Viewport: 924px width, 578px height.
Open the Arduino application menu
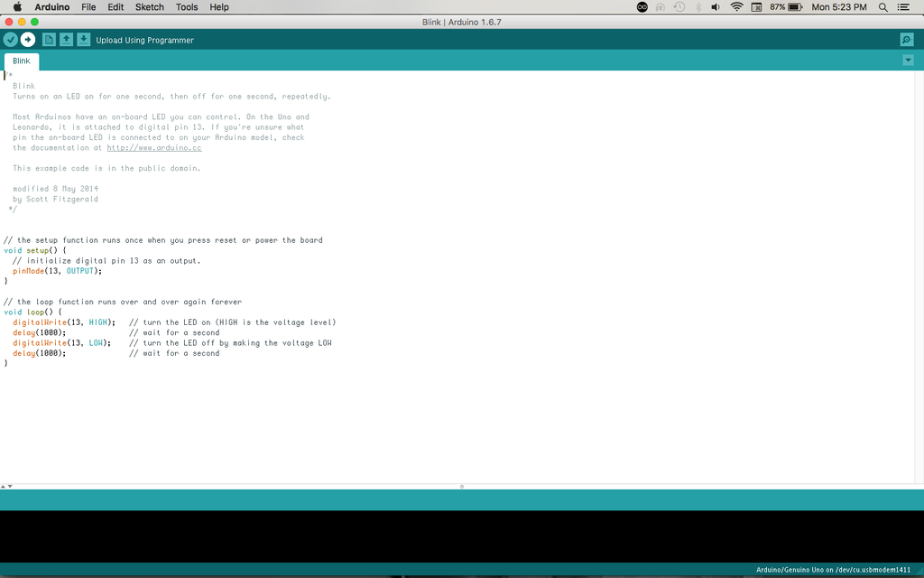(x=51, y=7)
